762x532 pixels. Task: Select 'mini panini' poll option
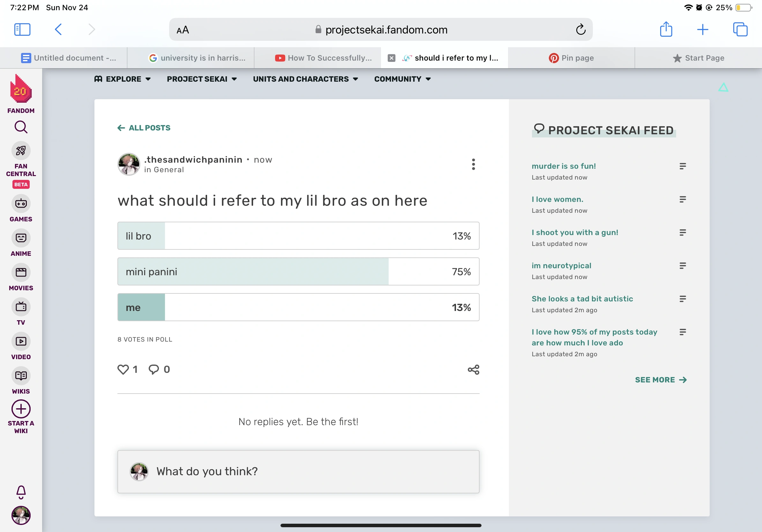click(x=298, y=272)
